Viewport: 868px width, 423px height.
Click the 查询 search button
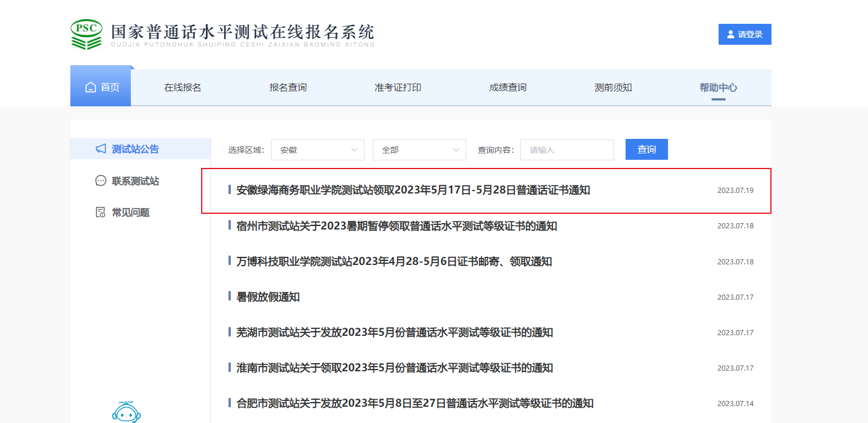click(x=646, y=149)
